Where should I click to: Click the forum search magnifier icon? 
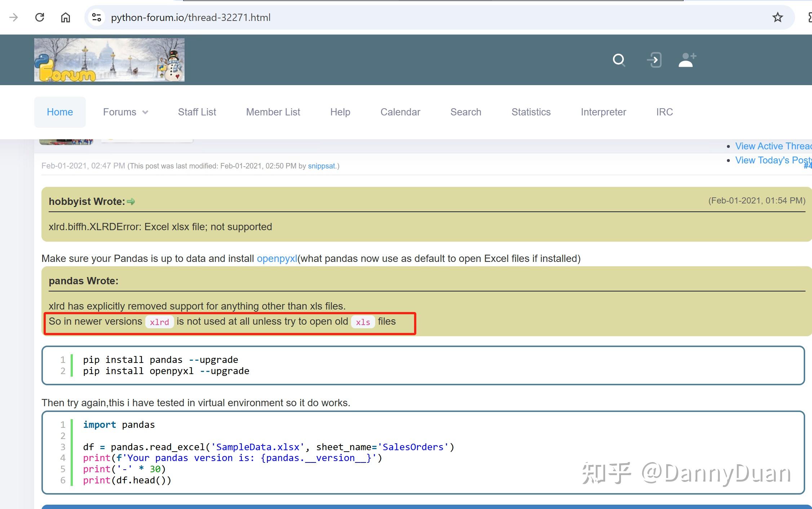619,60
